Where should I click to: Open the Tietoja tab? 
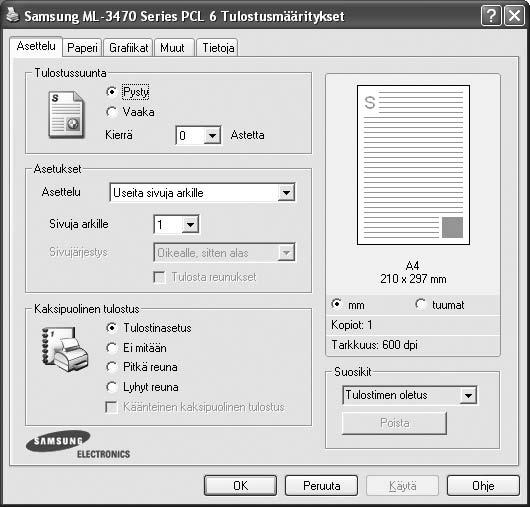(218, 48)
